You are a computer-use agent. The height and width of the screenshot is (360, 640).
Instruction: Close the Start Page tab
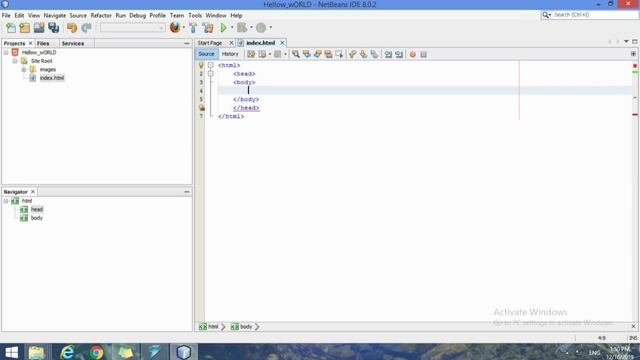tap(231, 43)
